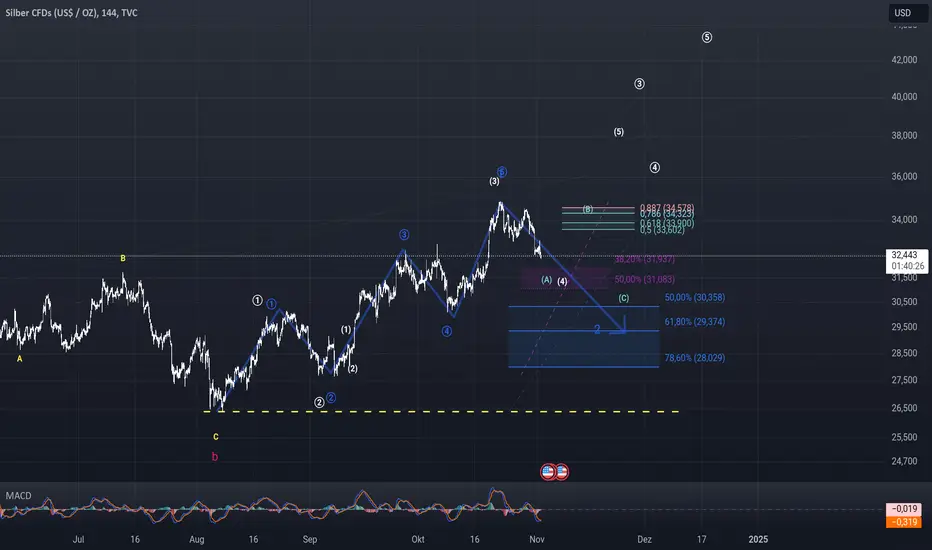Select the blue circled 4 wave label
The image size is (932, 550).
coord(447,331)
